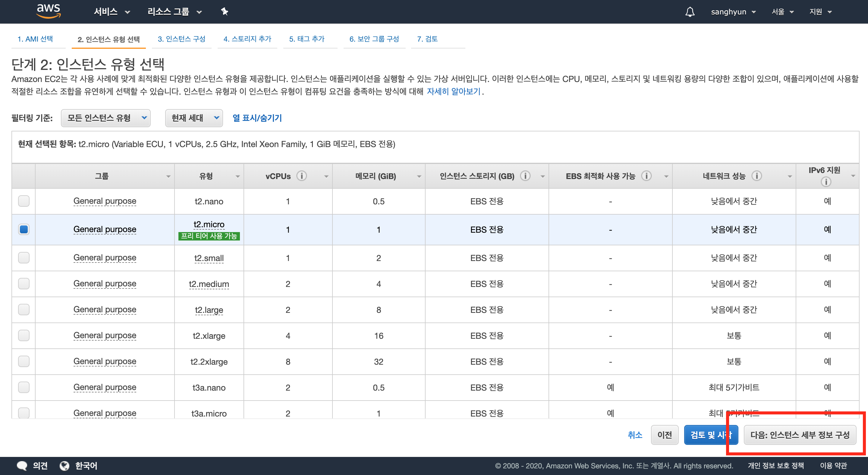This screenshot has height=475, width=868.
Task: Click the vCPUs info icon
Action: click(302, 176)
